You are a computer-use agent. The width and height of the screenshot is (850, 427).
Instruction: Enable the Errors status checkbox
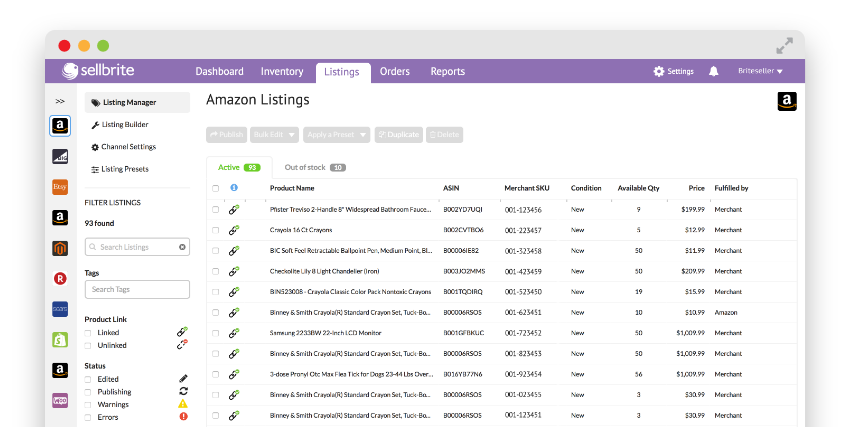click(88, 417)
